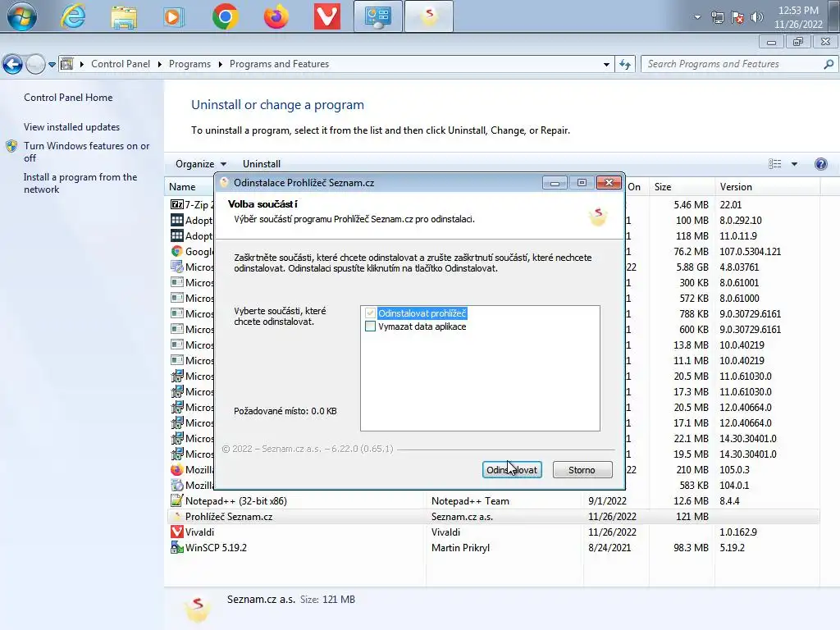840x630 pixels.
Task: Open the clock showing 12:53 PM
Action: pos(798,17)
